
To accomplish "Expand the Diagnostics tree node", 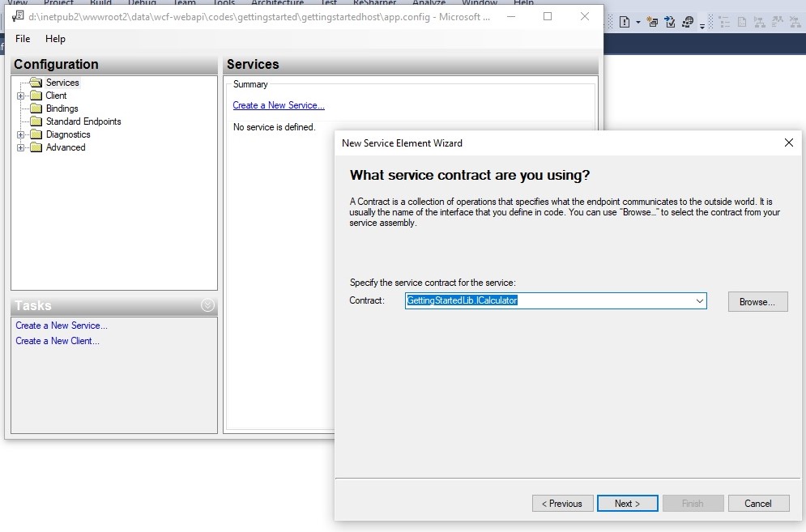I will 20,134.
